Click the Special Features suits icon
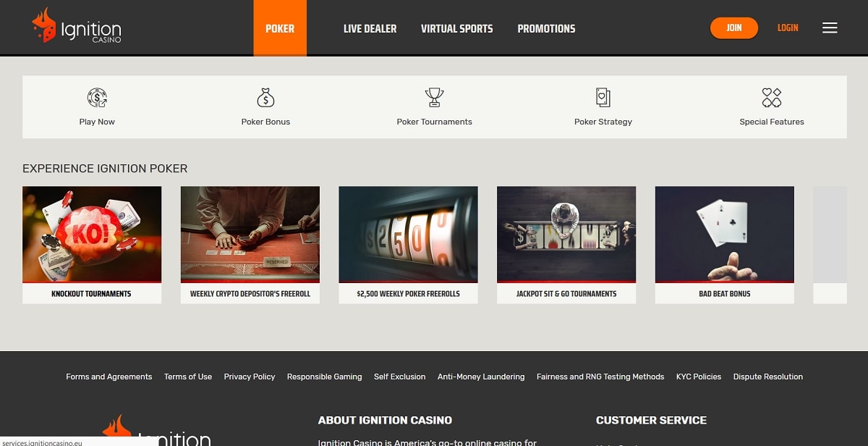 (x=772, y=97)
